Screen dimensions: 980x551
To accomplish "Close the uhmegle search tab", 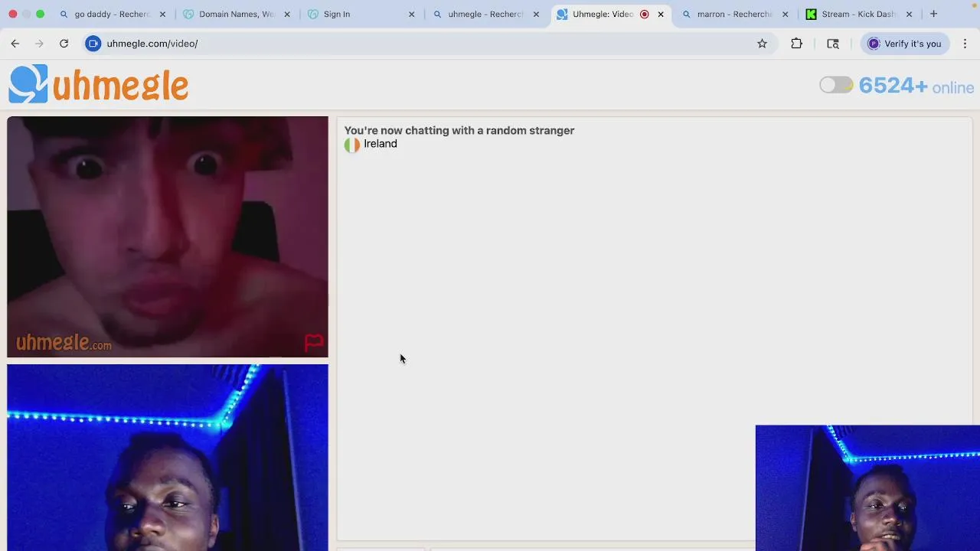I will pos(536,14).
